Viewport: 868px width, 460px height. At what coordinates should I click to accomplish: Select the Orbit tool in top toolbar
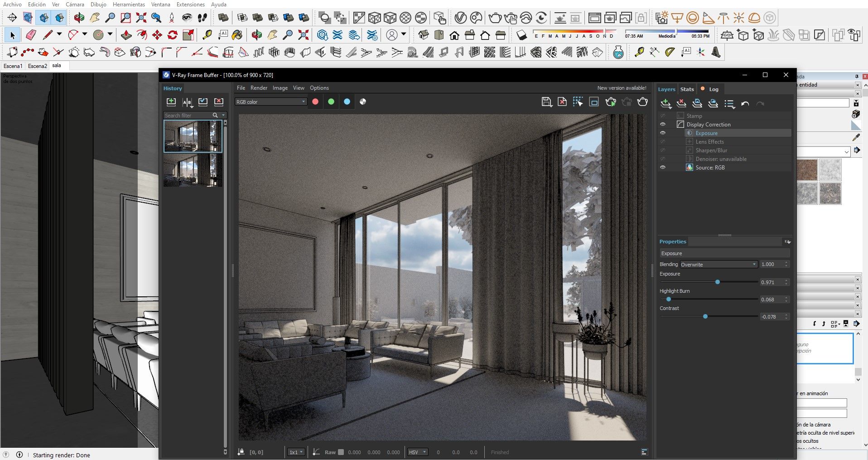click(x=79, y=18)
